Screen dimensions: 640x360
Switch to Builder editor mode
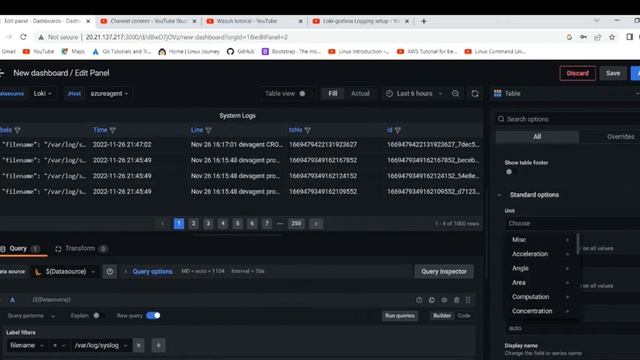click(x=442, y=316)
